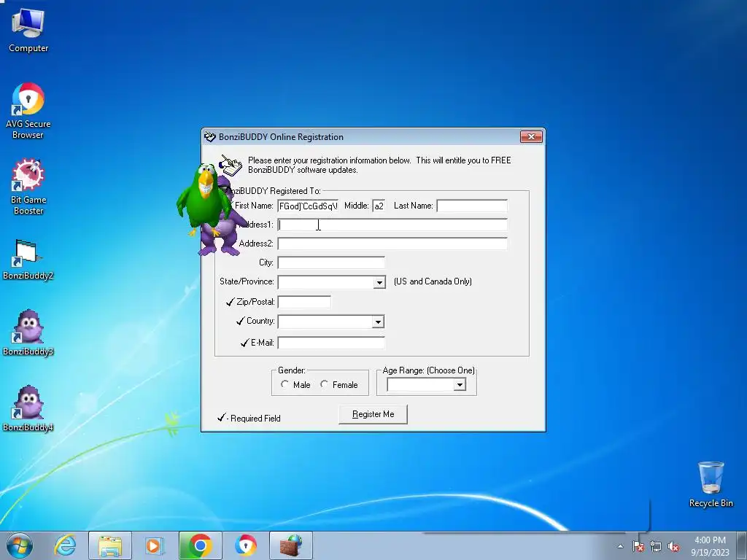
Task: Show hidden system tray icons
Action: pyautogui.click(x=620, y=546)
